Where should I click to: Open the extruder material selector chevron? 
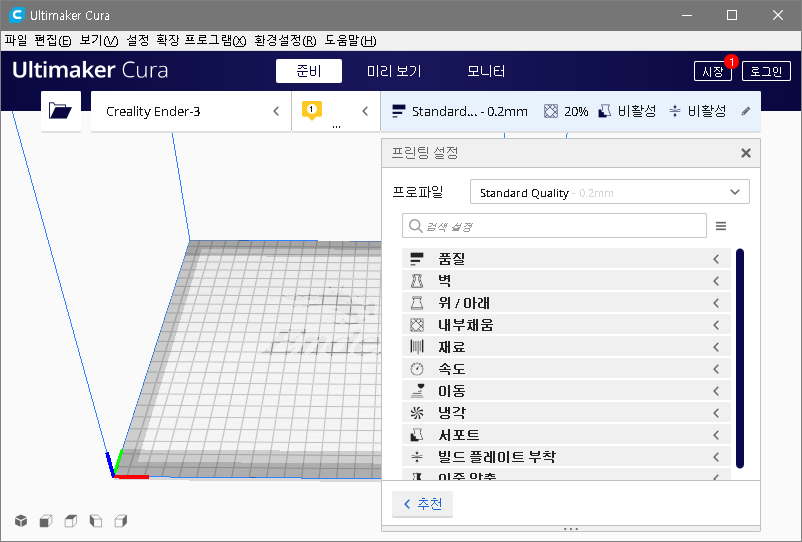pos(365,111)
